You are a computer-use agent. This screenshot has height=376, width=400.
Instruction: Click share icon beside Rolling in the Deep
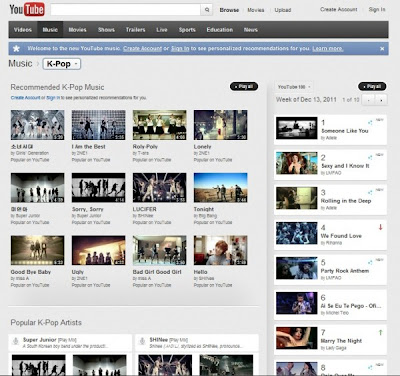click(370, 192)
